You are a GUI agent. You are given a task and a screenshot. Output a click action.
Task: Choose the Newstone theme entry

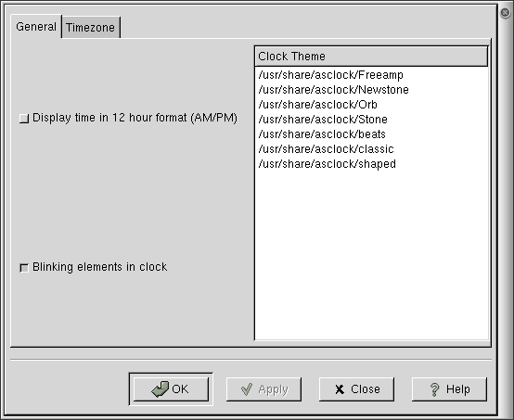click(371, 90)
